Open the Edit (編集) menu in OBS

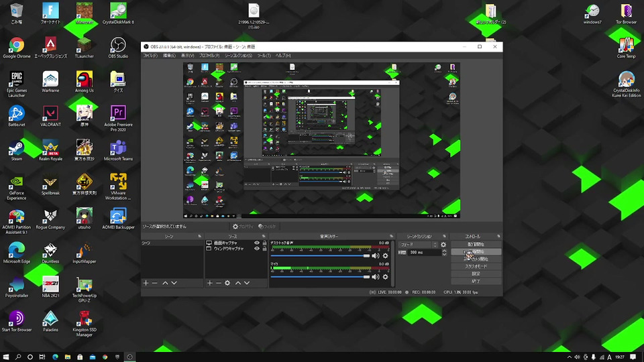point(169,56)
